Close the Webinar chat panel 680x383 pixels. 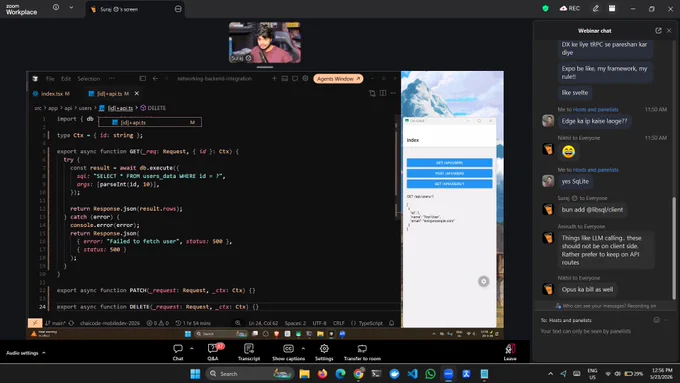[669, 30]
